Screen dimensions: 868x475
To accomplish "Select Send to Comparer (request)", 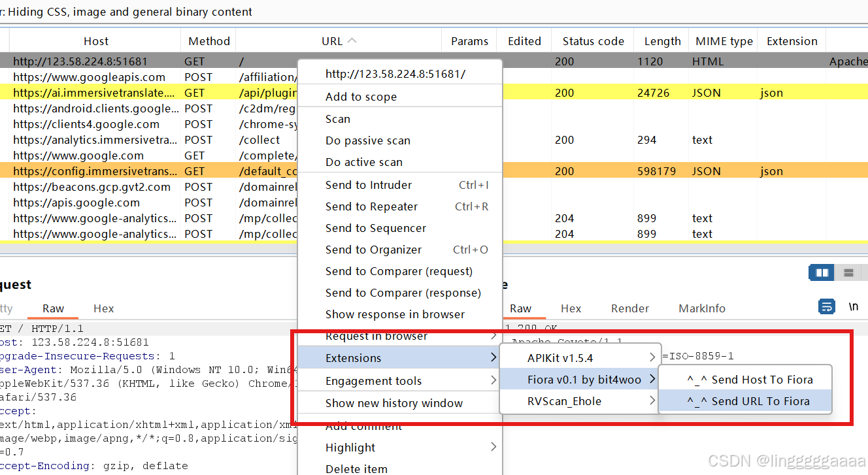I will point(400,271).
